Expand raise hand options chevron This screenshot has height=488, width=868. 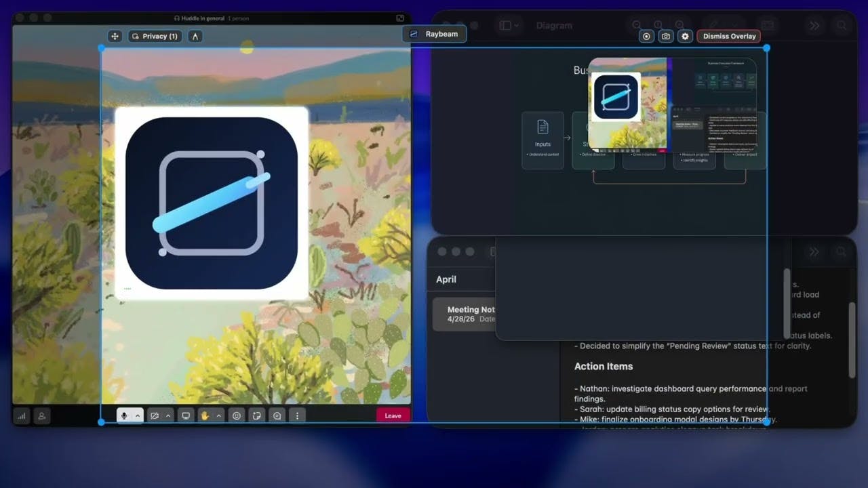click(x=218, y=415)
